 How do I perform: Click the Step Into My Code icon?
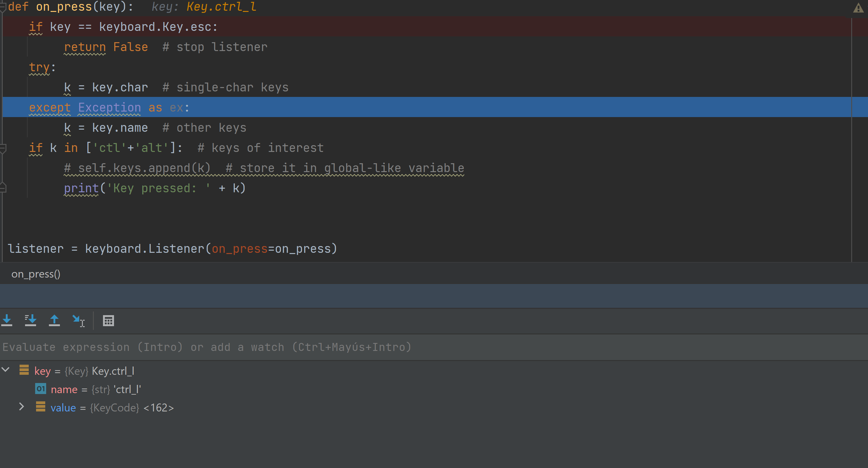coord(30,320)
